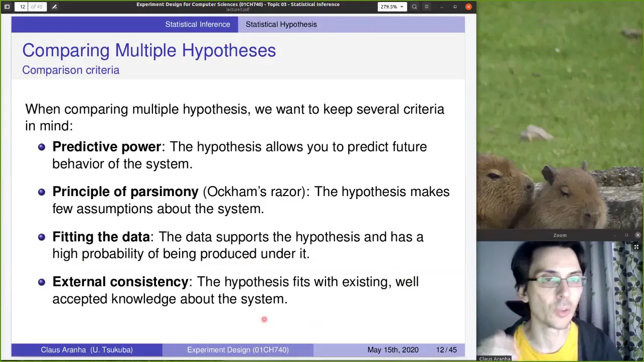Go to the Statistical Inference section tab
644x362 pixels.
(197, 24)
